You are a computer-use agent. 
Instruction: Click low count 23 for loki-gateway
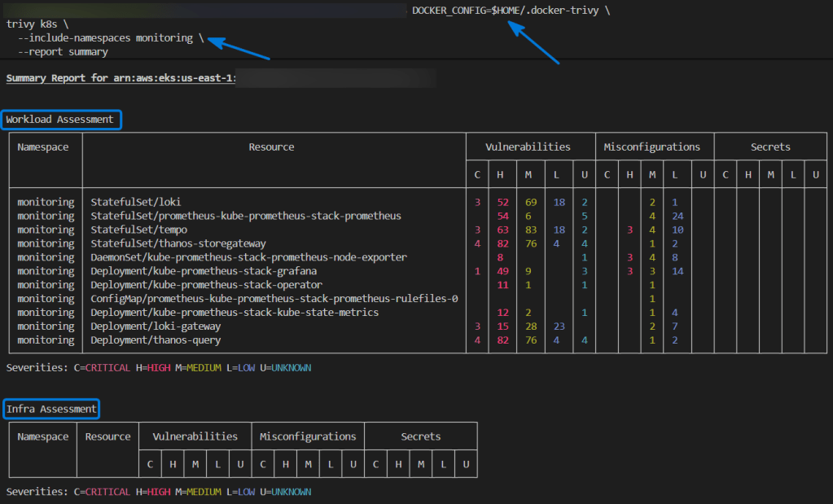tap(559, 327)
